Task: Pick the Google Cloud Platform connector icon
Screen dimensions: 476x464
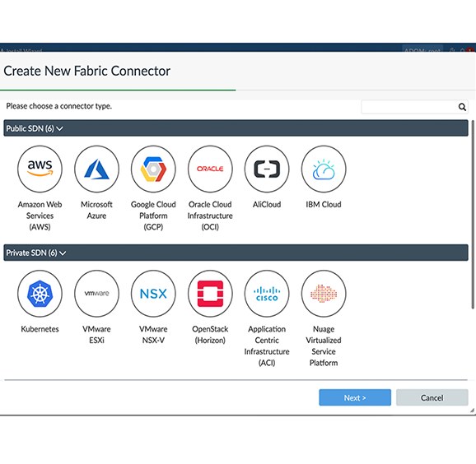Action: [153, 169]
